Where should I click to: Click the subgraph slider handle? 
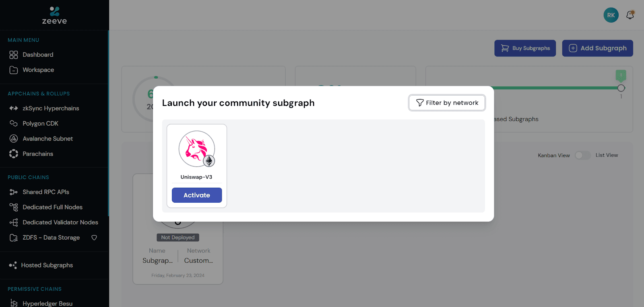tap(621, 88)
